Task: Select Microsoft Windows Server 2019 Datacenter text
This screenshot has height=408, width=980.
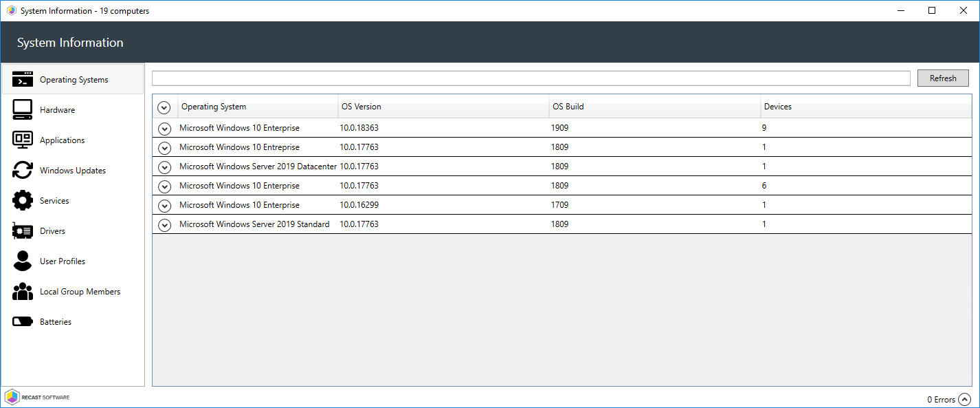Action: tap(258, 167)
